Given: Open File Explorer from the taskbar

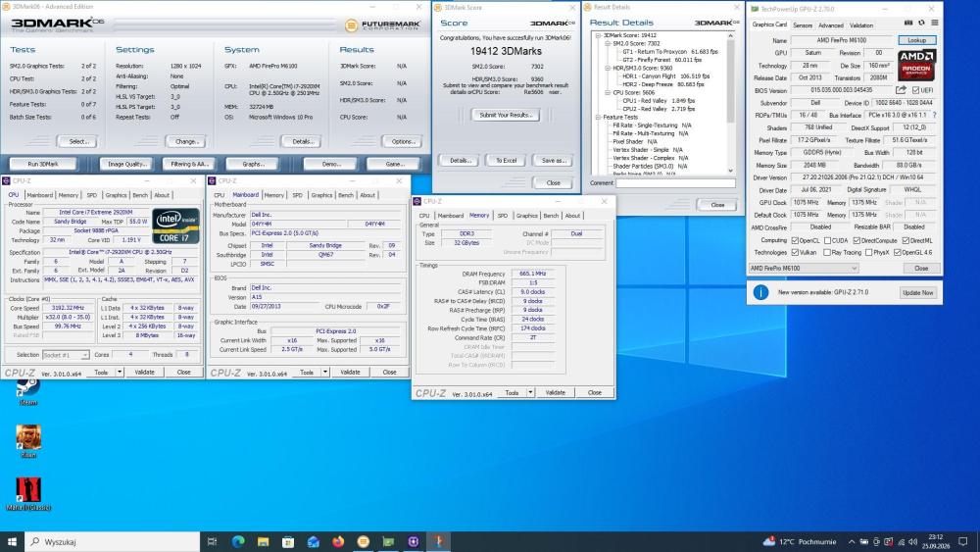Looking at the screenshot, I should point(263,541).
